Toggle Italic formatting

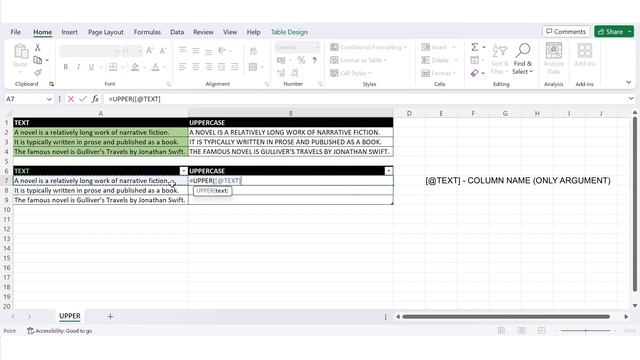pyautogui.click(x=78, y=67)
